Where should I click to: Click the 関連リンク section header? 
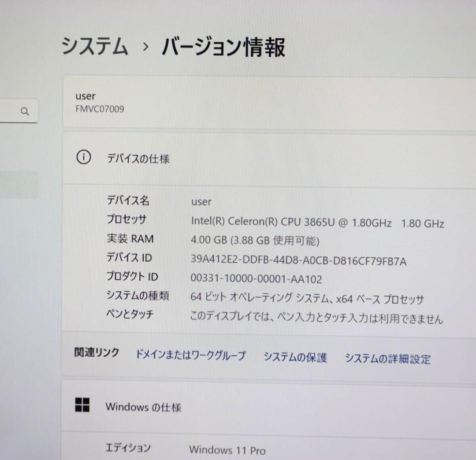tap(97, 352)
